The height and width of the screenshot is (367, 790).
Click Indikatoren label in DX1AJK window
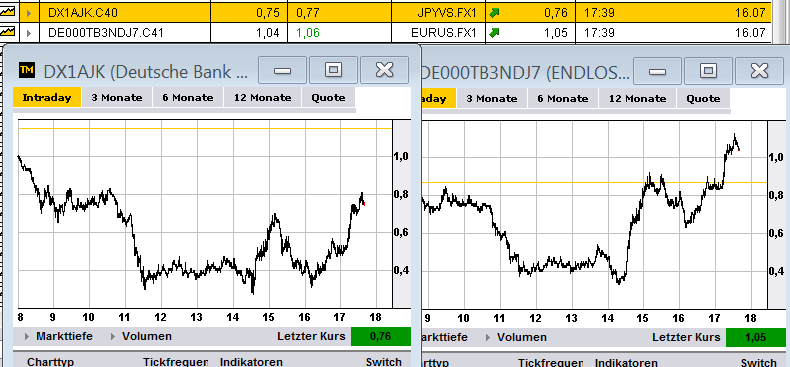(251, 361)
